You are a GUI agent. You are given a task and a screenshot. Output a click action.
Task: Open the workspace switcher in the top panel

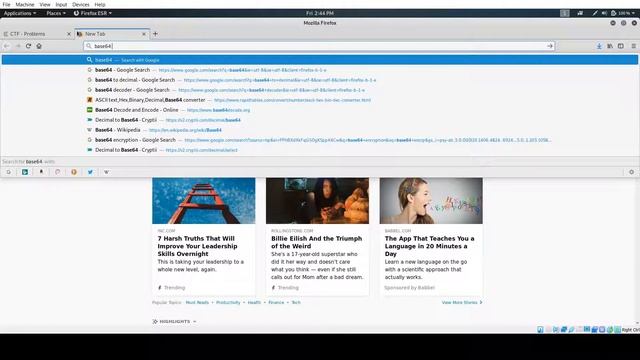[564, 13]
